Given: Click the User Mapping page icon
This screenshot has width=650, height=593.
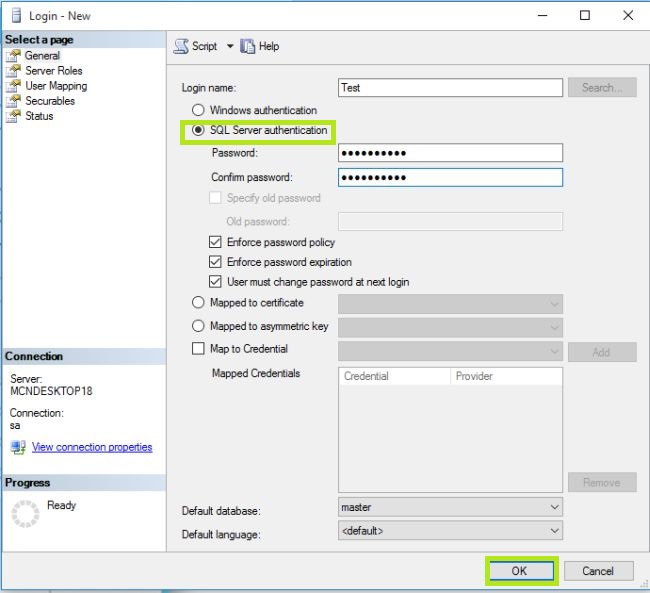Looking at the screenshot, I should pyautogui.click(x=13, y=86).
